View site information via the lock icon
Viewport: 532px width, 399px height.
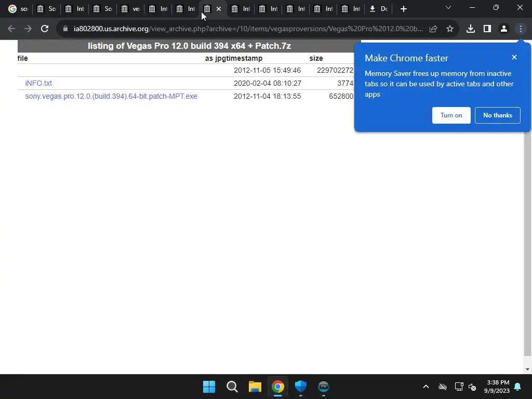pos(65,29)
